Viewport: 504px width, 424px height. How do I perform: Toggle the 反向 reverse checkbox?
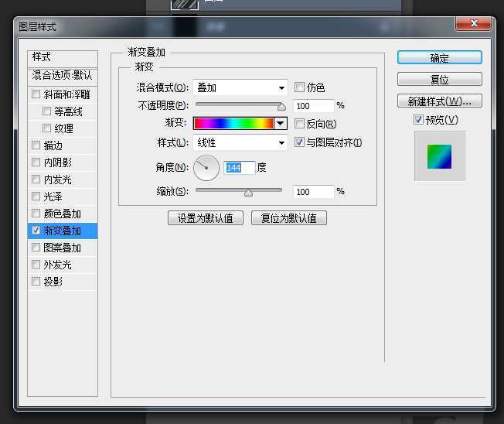tap(300, 124)
